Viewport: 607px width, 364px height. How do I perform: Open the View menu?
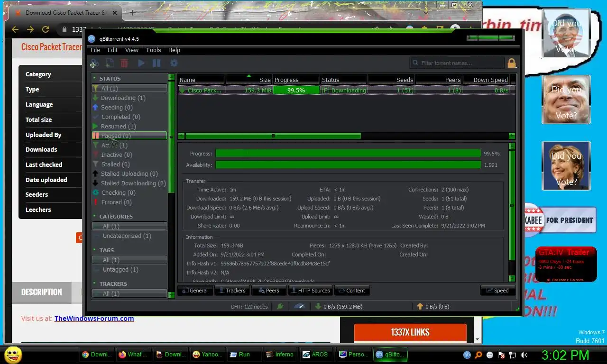coord(132,50)
